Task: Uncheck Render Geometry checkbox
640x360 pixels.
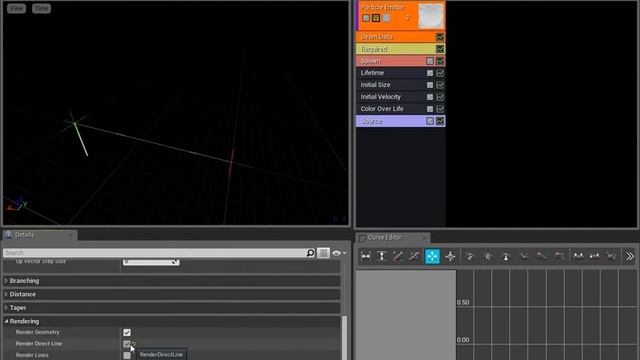Action: click(127, 333)
